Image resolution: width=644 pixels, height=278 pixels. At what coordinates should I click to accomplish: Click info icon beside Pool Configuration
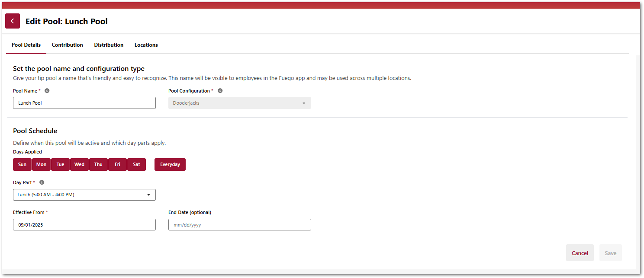point(220,91)
